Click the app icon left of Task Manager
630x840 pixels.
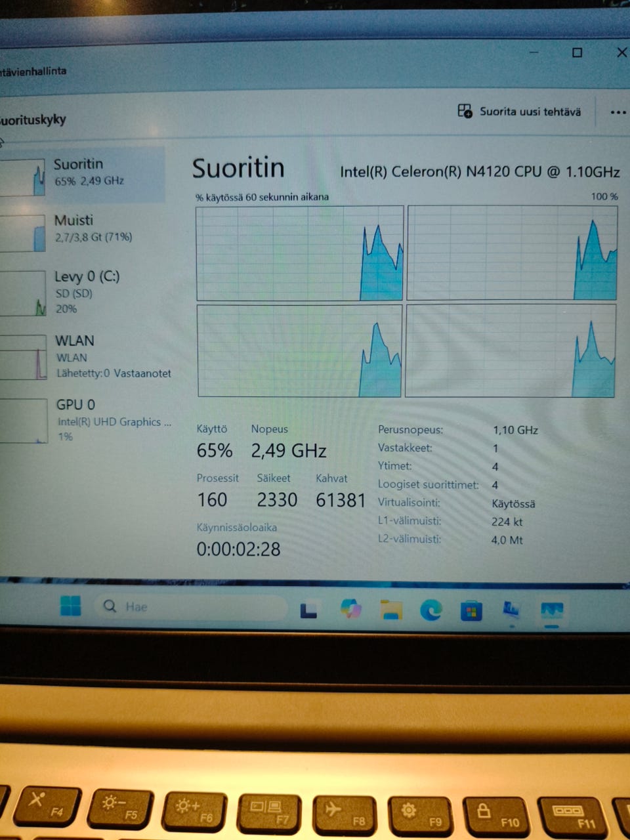511,611
